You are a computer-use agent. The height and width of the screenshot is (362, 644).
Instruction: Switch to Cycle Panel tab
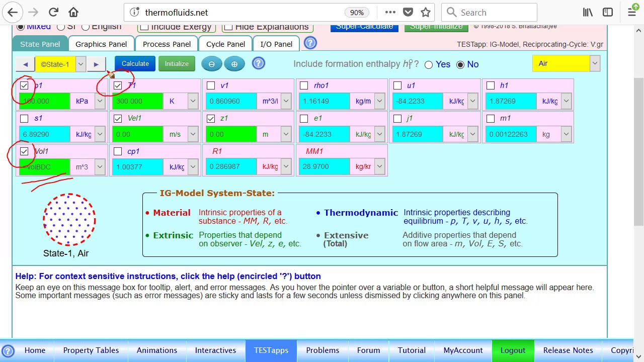coord(225,44)
